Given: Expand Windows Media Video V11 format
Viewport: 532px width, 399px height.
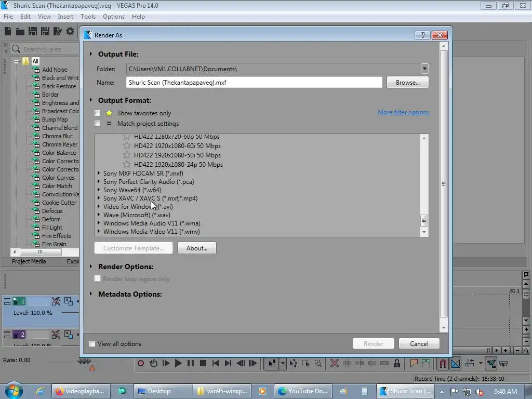Looking at the screenshot, I should (98, 231).
